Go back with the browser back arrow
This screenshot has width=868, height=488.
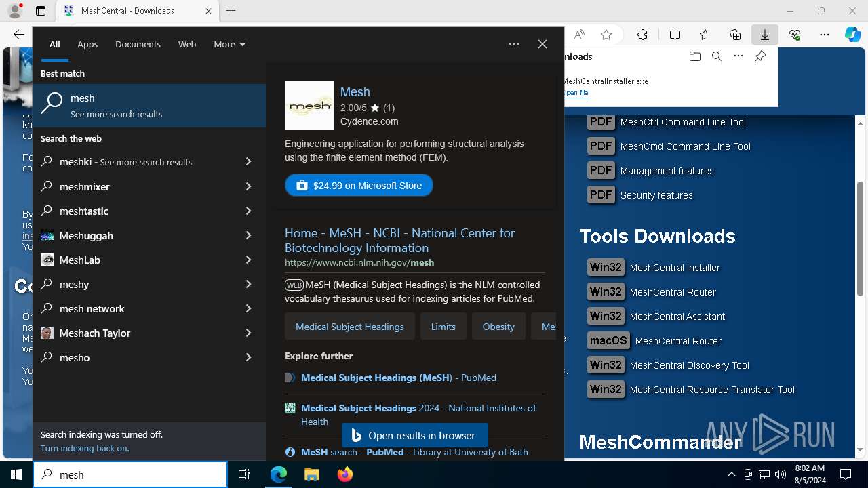18,35
